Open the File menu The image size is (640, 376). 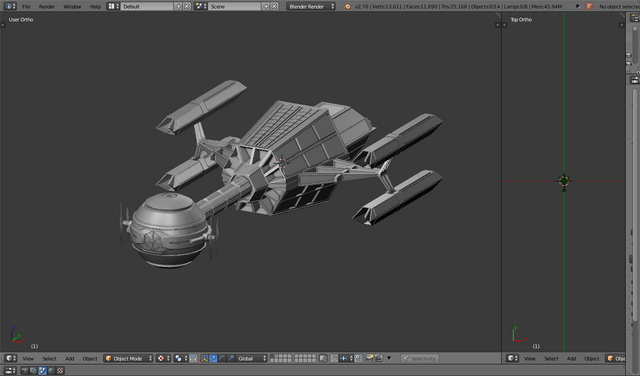click(26, 7)
